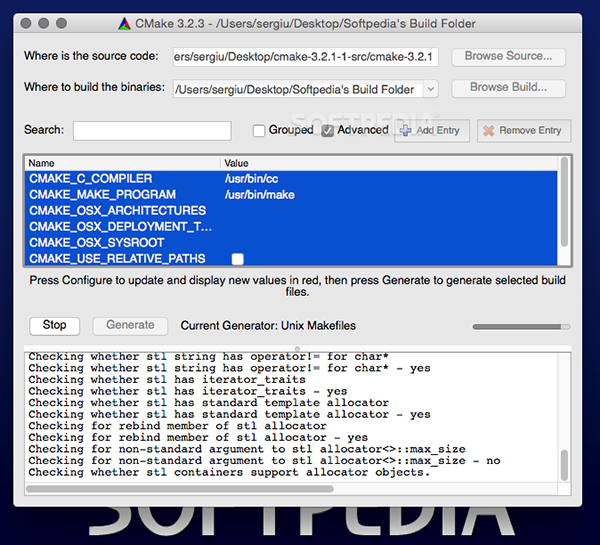Viewport: 600px width, 545px height.
Task: Click the configure progress bar
Action: [521, 326]
